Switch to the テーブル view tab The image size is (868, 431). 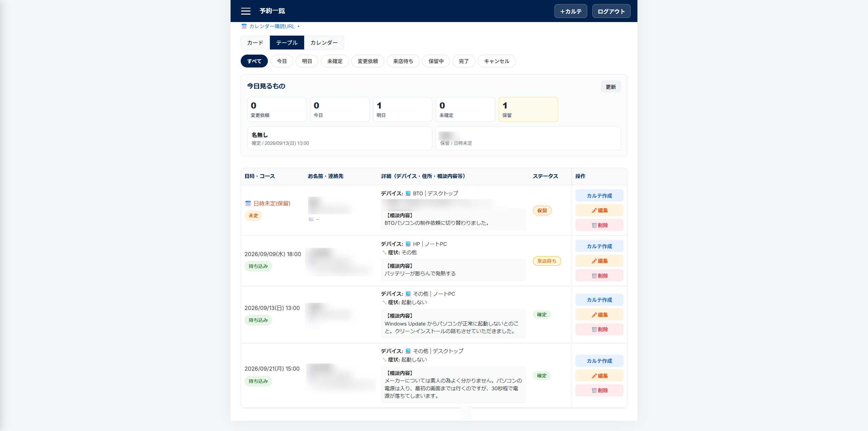click(287, 43)
